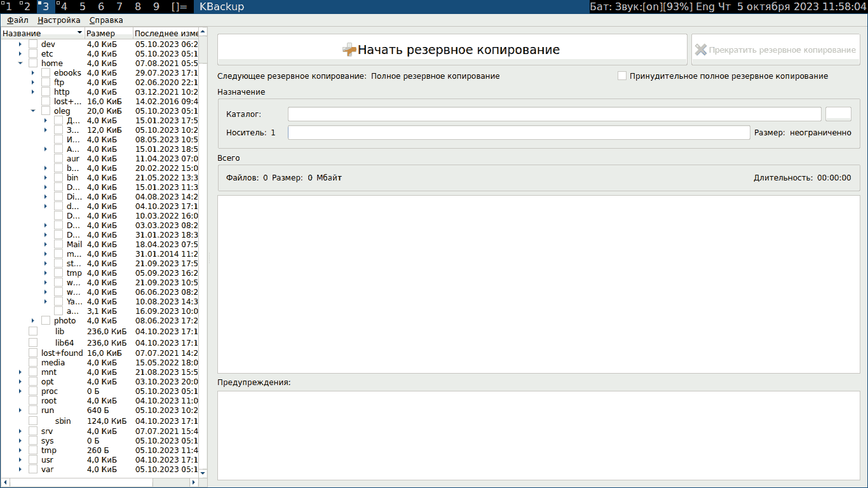Open the Файл menu
Image resolution: width=868 pixels, height=488 pixels.
(x=17, y=20)
